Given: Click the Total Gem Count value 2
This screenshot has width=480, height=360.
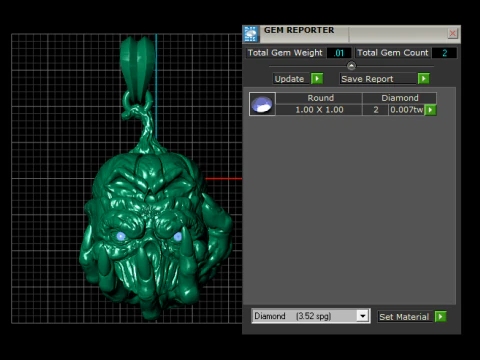Looking at the screenshot, I should [444, 53].
